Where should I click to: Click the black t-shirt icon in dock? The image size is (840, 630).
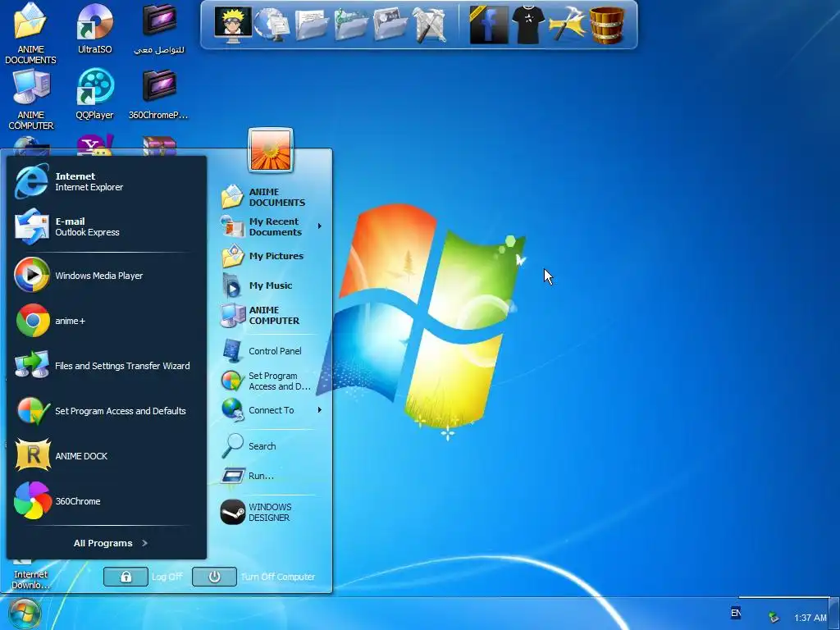click(x=527, y=25)
